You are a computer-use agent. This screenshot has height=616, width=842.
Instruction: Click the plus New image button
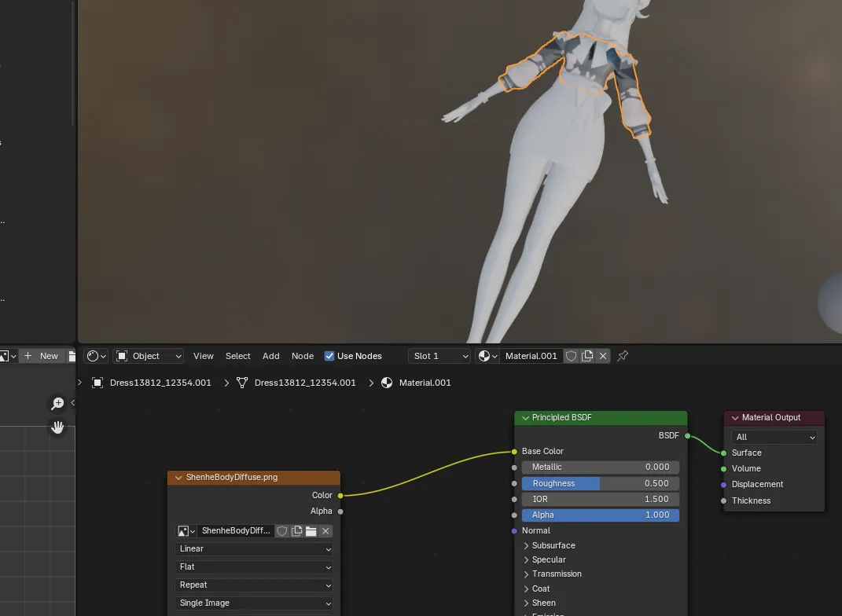click(x=42, y=356)
